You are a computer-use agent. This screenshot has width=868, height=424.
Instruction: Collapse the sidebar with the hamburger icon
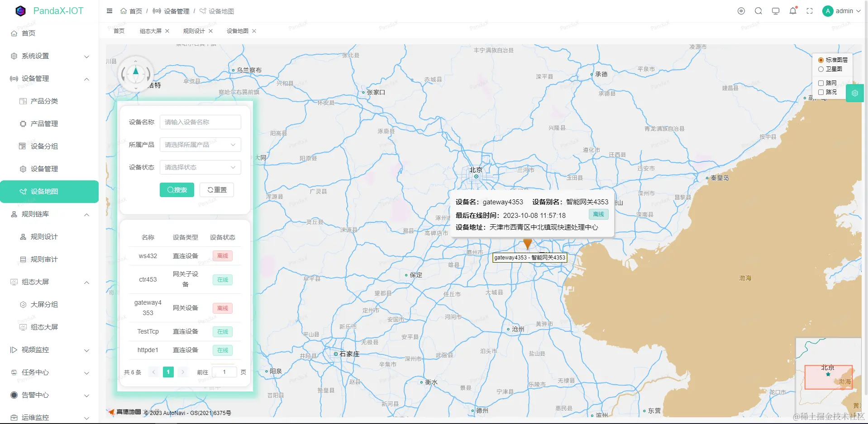(x=110, y=11)
